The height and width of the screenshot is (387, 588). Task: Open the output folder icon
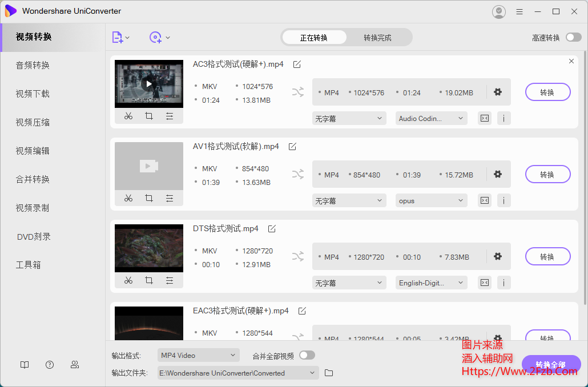pos(329,373)
